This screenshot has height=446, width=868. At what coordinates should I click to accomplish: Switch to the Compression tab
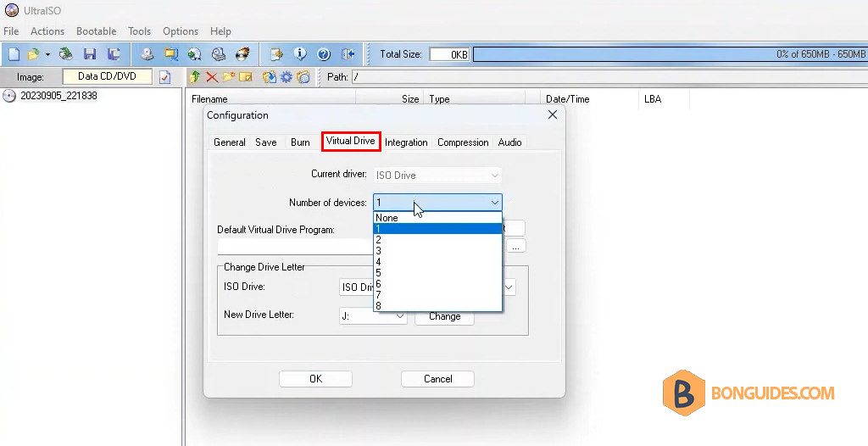(463, 142)
